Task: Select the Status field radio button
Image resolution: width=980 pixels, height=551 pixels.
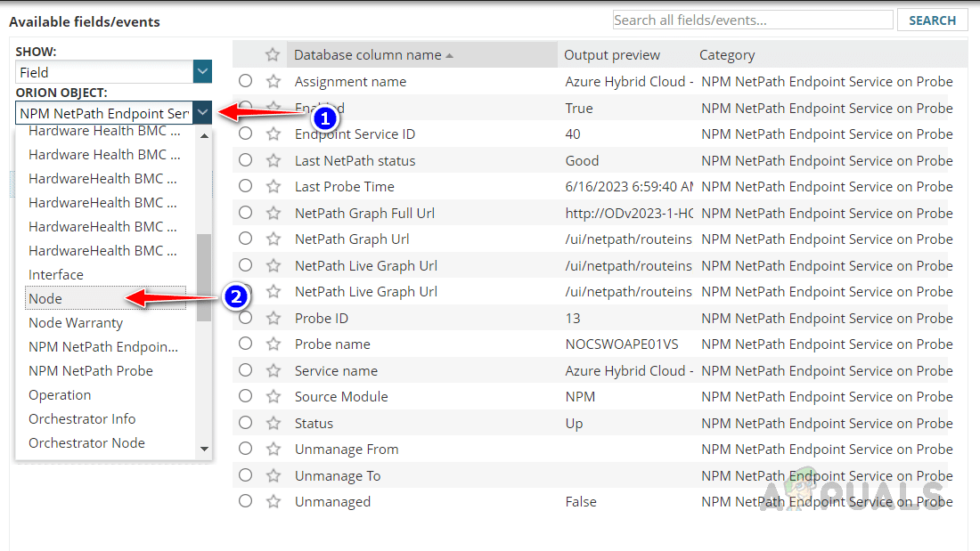Action: (246, 423)
